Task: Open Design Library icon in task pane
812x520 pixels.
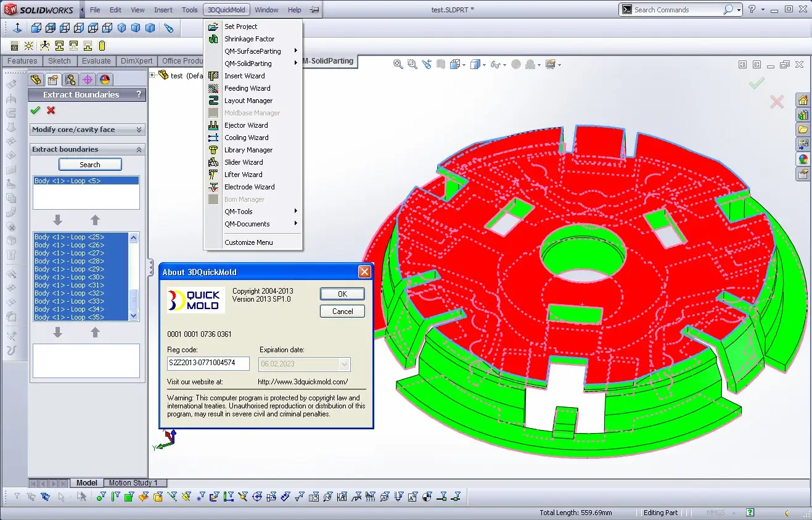Action: 803,115
